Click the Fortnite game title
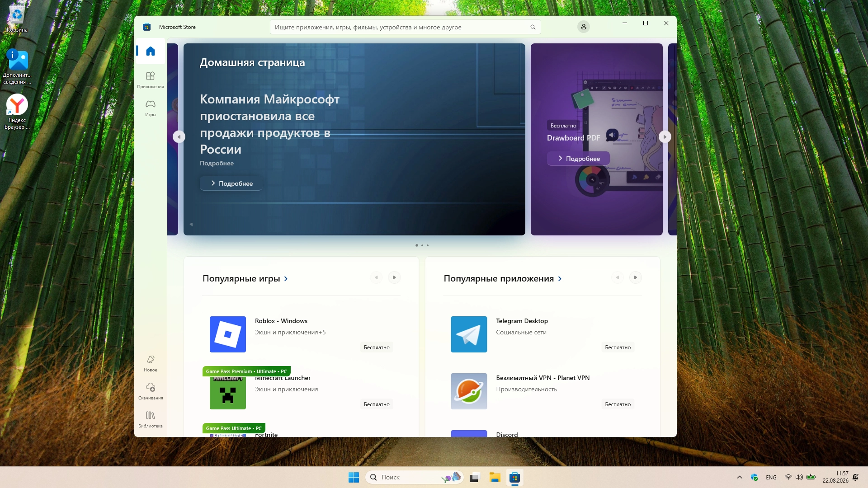Viewport: 868px width, 488px height. [x=266, y=434]
